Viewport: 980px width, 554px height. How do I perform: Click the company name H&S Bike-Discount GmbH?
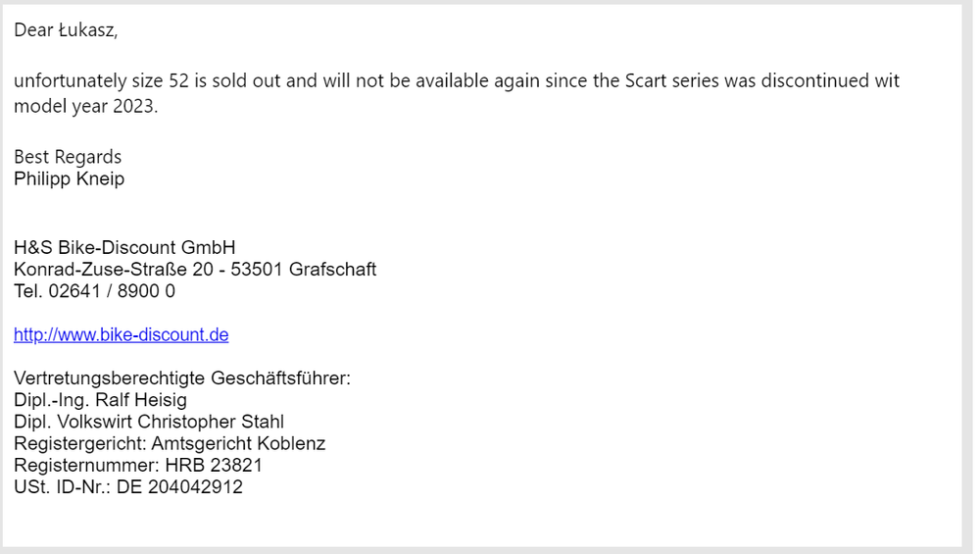pos(124,248)
